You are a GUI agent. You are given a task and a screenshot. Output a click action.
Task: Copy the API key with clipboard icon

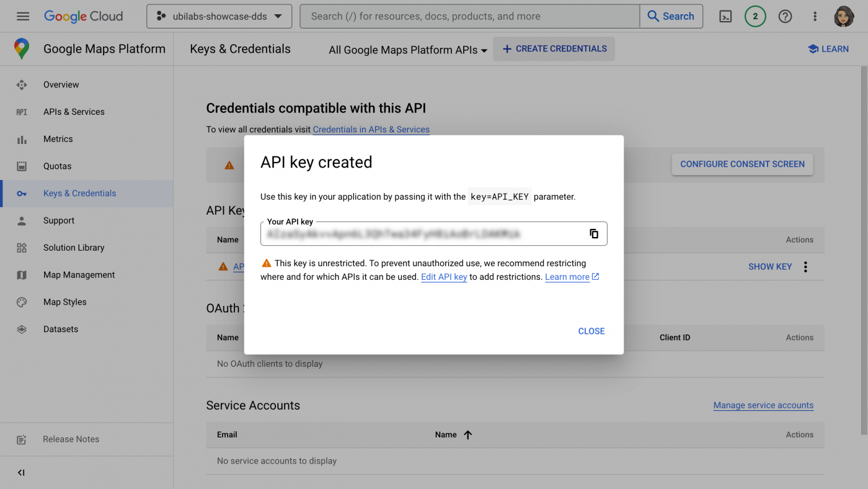(x=593, y=234)
